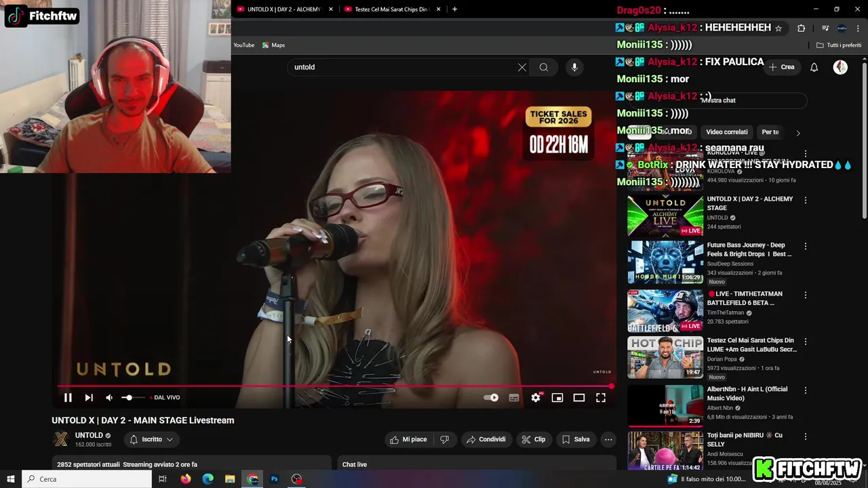
Task: Open options for AlbertNbn H Aint L video
Action: pyautogui.click(x=806, y=390)
